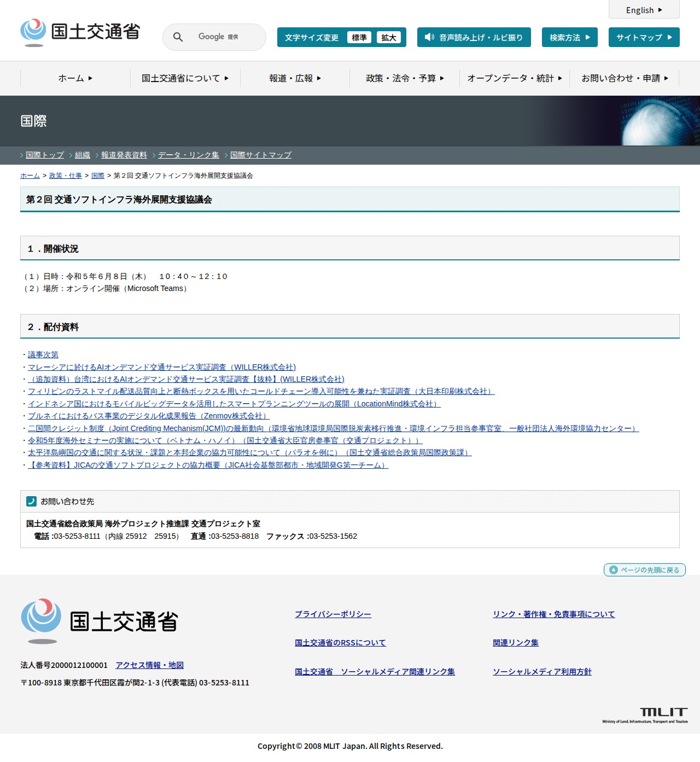
Task: Click the ホーム breadcrumb link
Action: pos(30,176)
